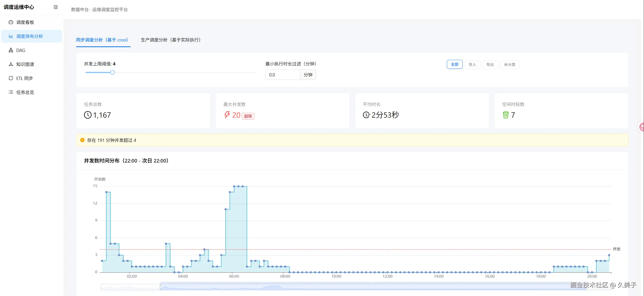
Task: Collapse the sidebar with the fold icon
Action: pos(55,7)
